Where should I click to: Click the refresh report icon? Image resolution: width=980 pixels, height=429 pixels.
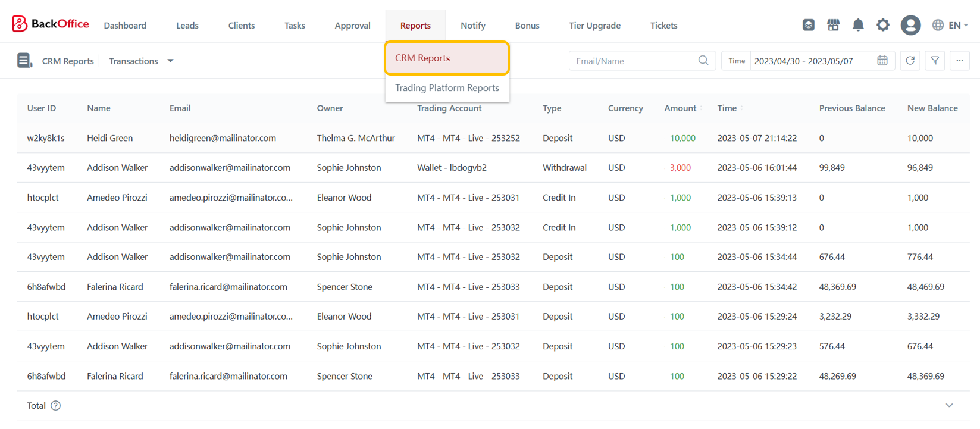point(910,61)
